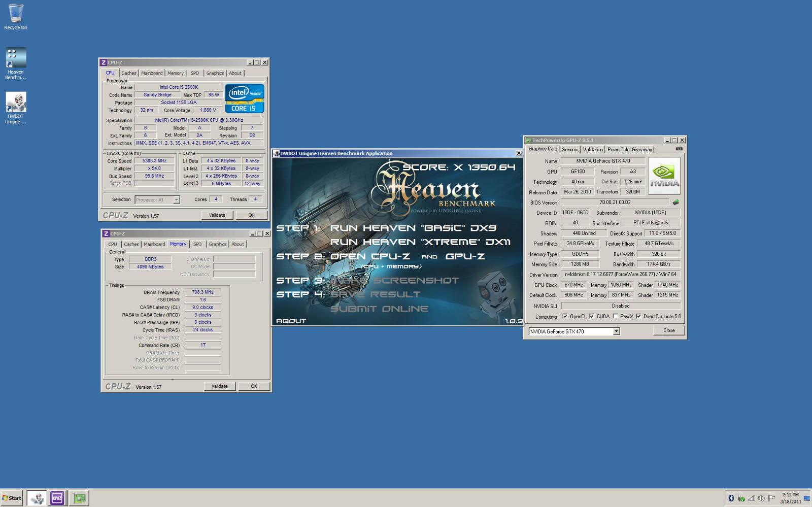This screenshot has width=812, height=507.
Task: Click the volume speaker tray icon
Action: [761, 498]
